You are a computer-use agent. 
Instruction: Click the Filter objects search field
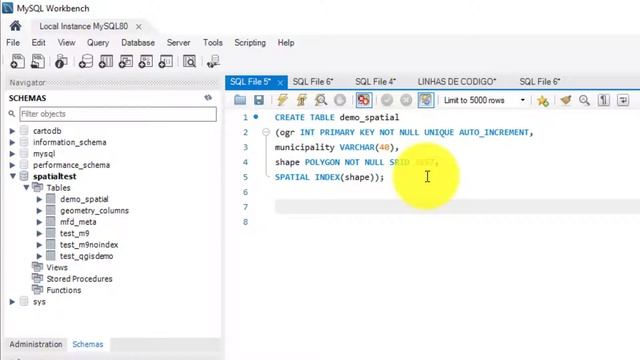118,114
